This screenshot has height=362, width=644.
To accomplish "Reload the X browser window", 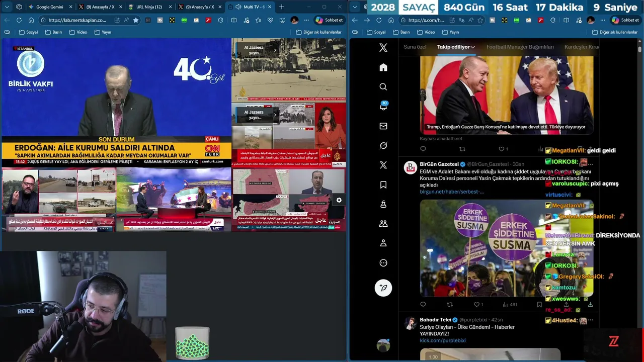I will click(378, 20).
